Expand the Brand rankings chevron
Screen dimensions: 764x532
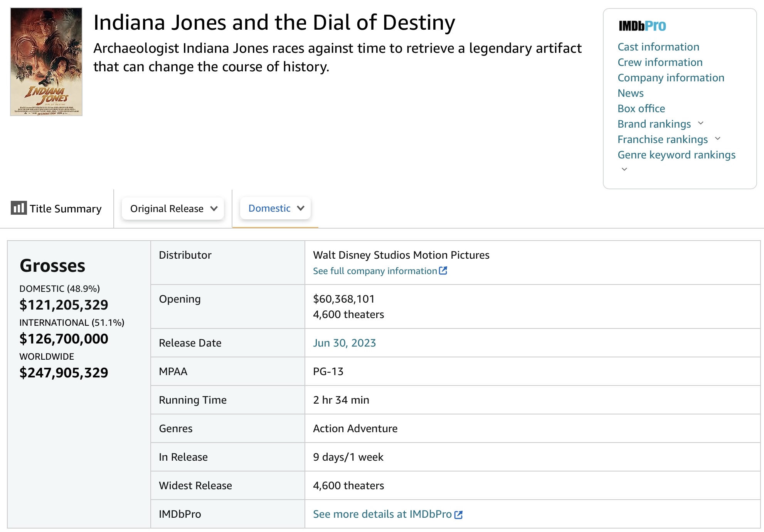[x=701, y=123]
